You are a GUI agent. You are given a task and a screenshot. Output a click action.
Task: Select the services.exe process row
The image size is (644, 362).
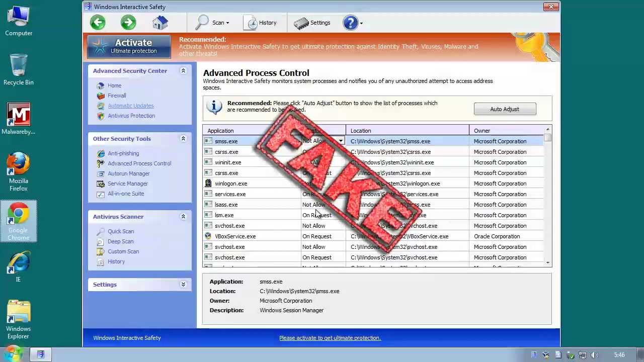[x=373, y=194]
